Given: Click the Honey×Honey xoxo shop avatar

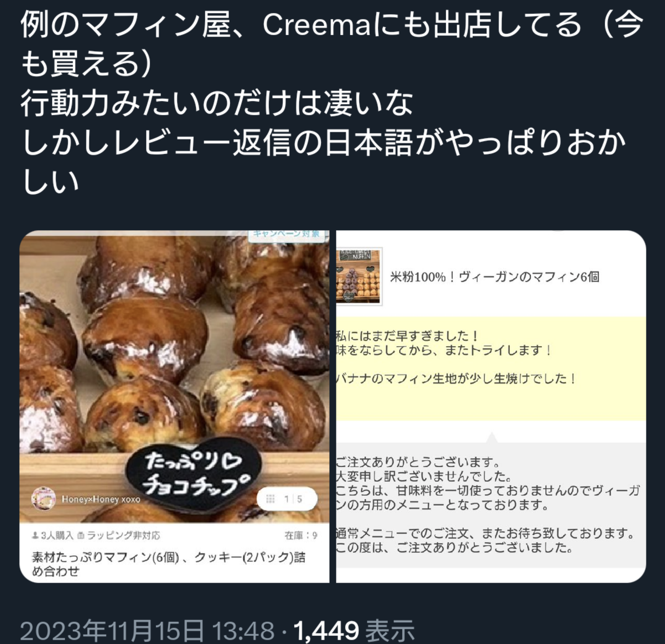Looking at the screenshot, I should click(43, 499).
